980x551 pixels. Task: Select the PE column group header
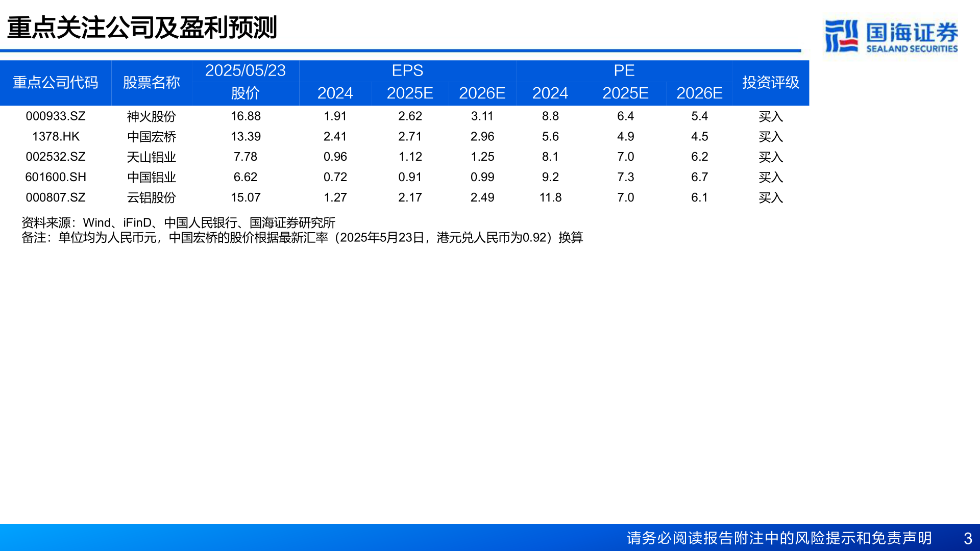(x=625, y=71)
